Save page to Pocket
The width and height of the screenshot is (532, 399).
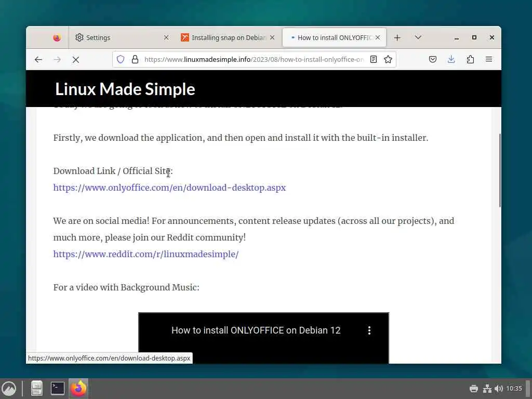click(433, 59)
